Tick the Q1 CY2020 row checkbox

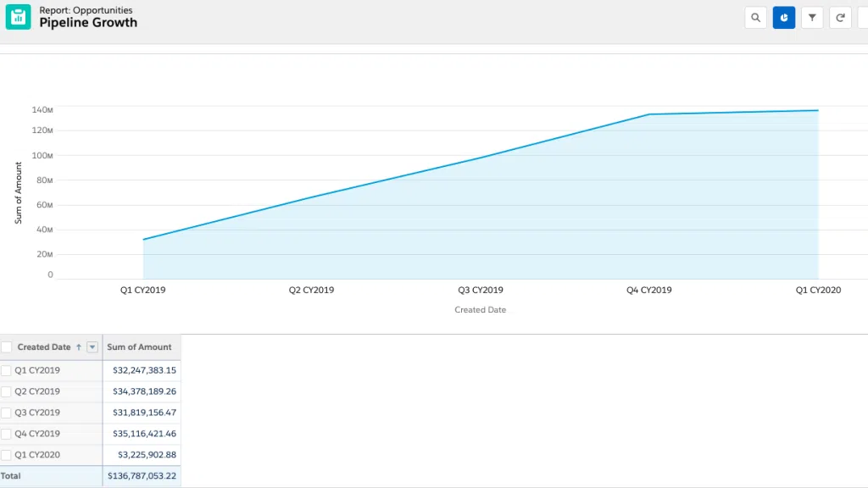pos(6,455)
